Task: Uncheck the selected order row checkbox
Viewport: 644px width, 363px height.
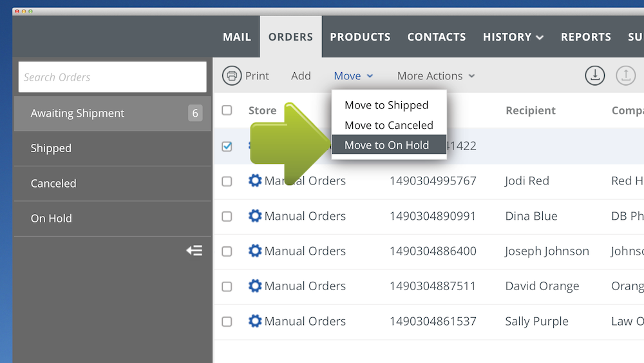Action: pyautogui.click(x=227, y=146)
